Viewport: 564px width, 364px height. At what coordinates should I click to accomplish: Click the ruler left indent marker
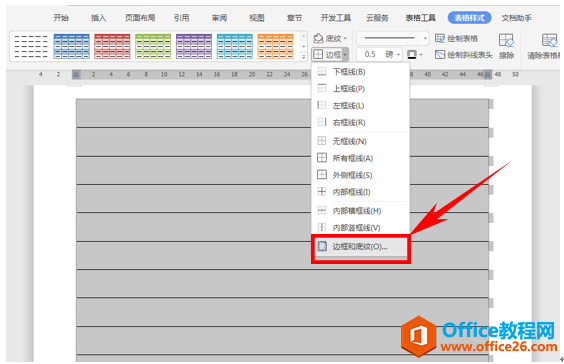click(x=76, y=74)
